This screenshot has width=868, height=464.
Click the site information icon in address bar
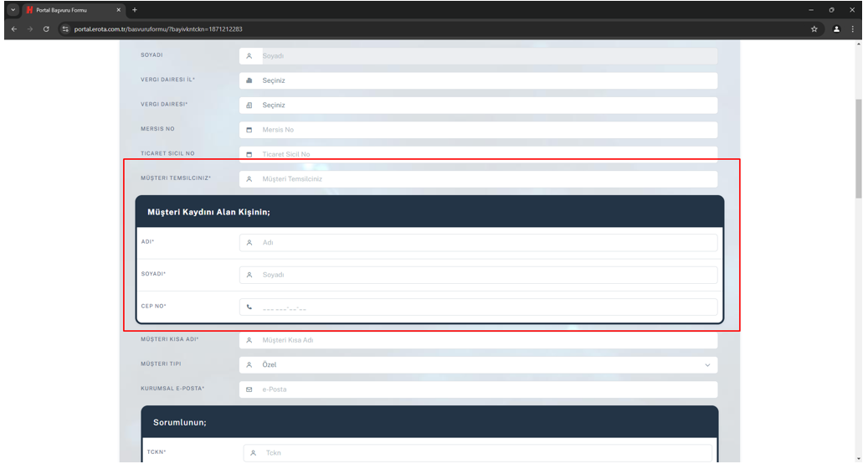tap(65, 29)
